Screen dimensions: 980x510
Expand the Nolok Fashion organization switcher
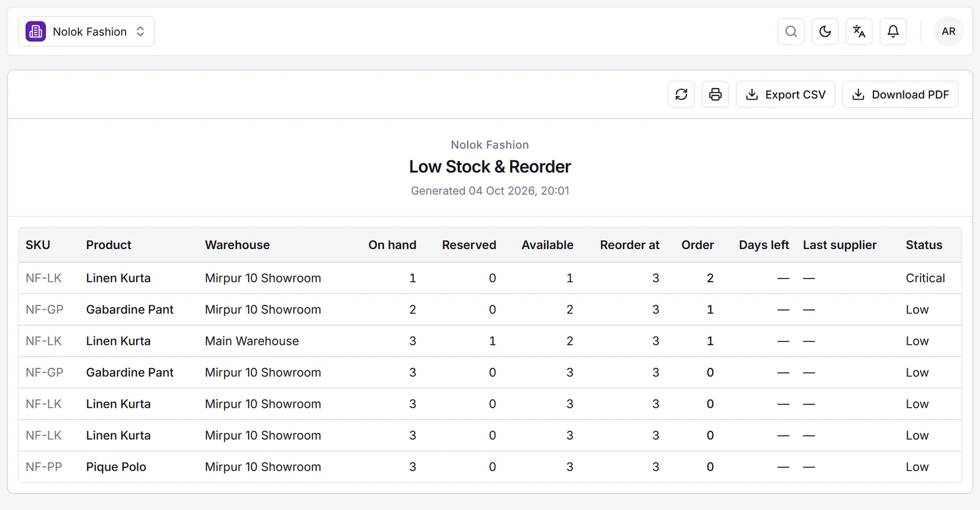(x=86, y=31)
